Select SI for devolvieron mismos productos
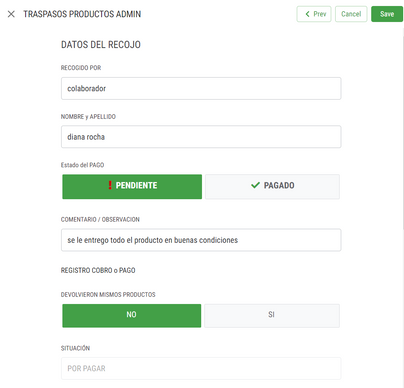Screen dimensions: 404x388 click(x=272, y=316)
